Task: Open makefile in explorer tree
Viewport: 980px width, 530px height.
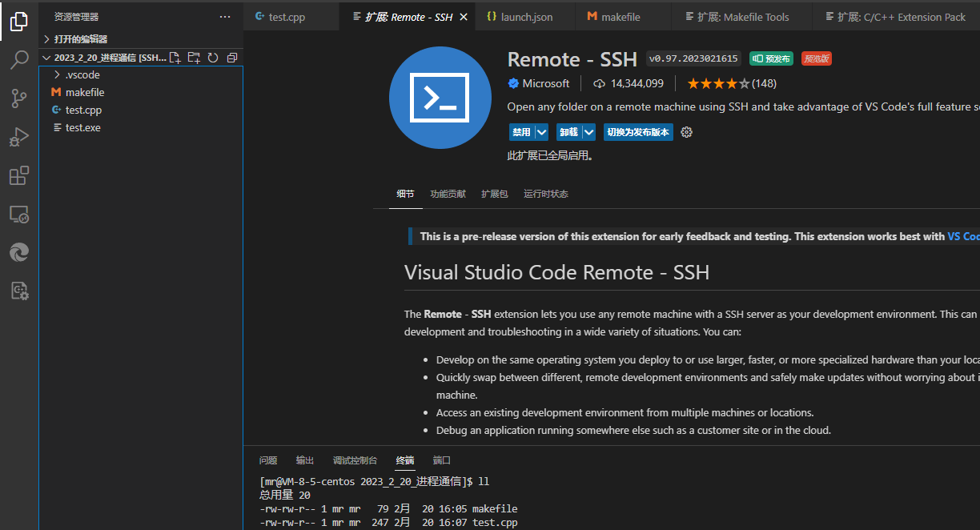Action: click(141, 92)
